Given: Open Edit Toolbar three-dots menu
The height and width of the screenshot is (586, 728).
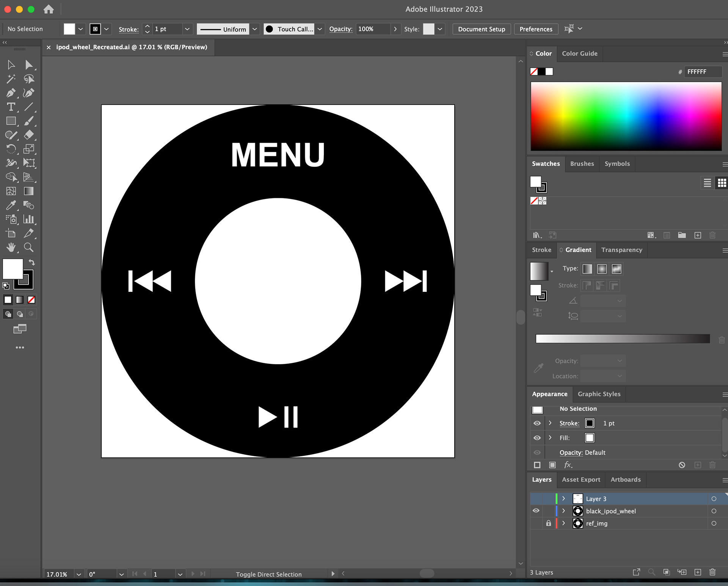Looking at the screenshot, I should pyautogui.click(x=20, y=347).
